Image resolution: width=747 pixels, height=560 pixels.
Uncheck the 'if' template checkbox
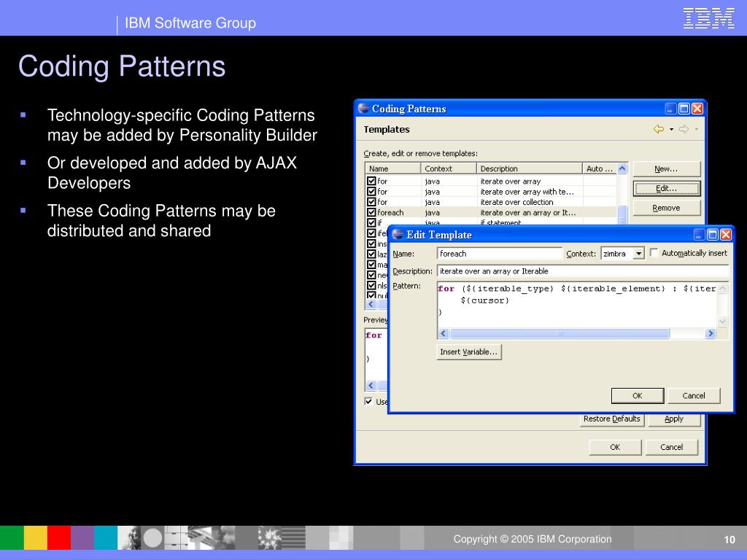371,223
